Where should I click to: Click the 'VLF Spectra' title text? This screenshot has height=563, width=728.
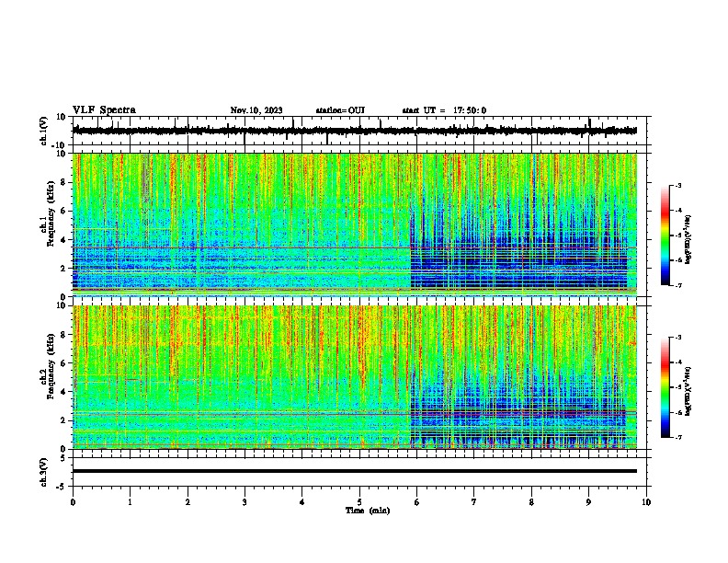click(x=105, y=110)
